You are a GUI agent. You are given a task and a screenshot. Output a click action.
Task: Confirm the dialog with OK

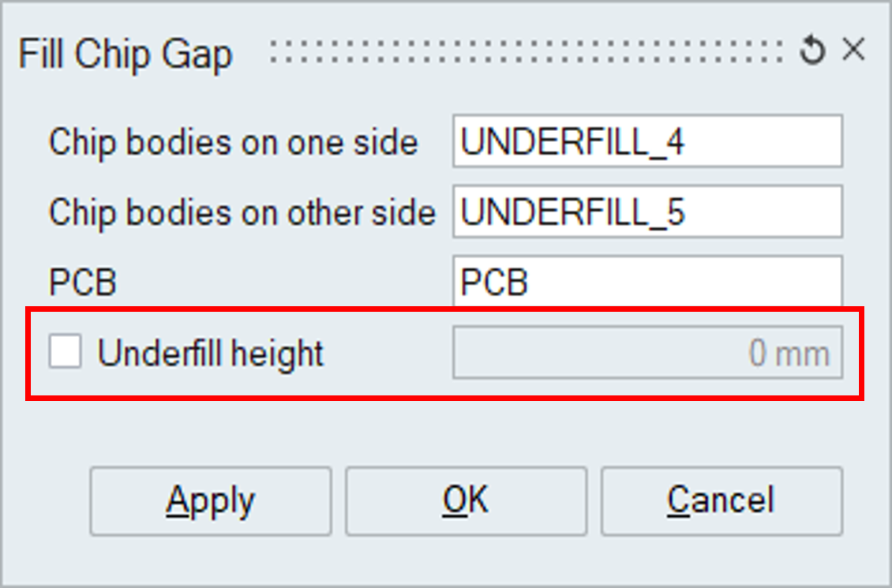pos(466,501)
